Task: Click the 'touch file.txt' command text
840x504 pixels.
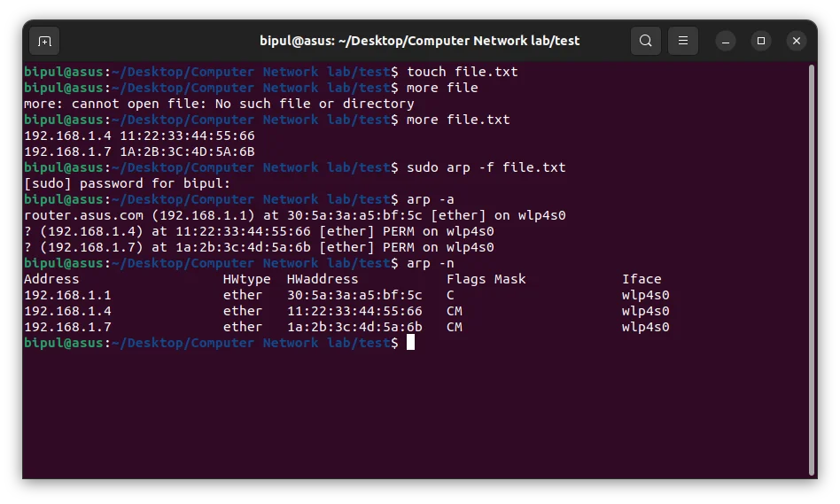Action: tap(462, 72)
